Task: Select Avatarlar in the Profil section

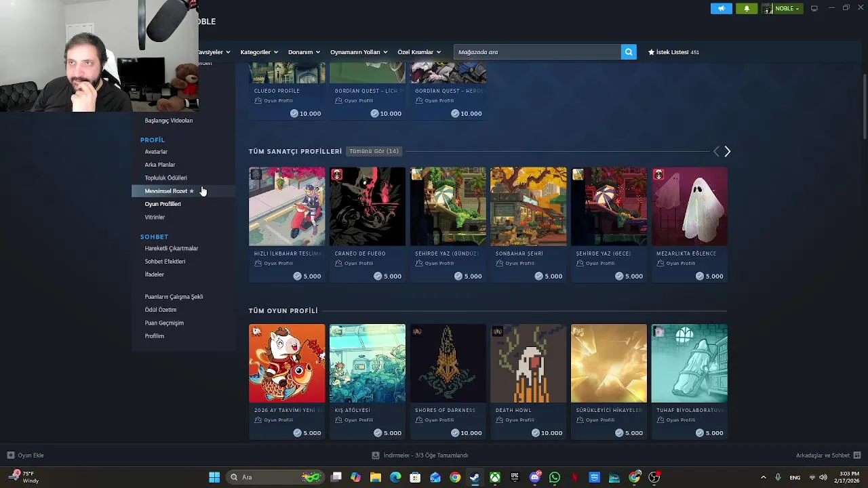Action: tap(156, 152)
